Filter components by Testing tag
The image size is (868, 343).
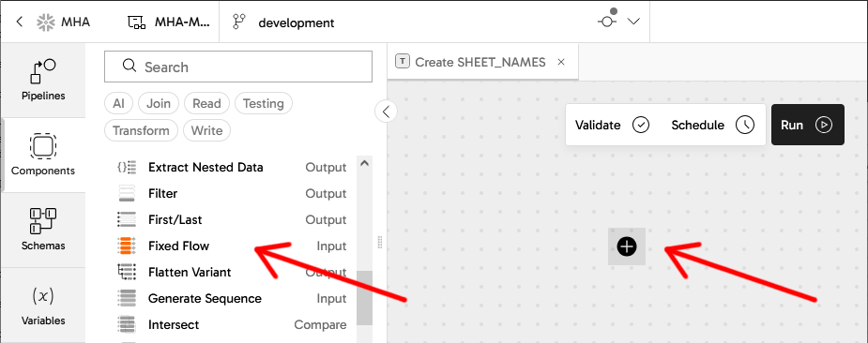pos(264,103)
